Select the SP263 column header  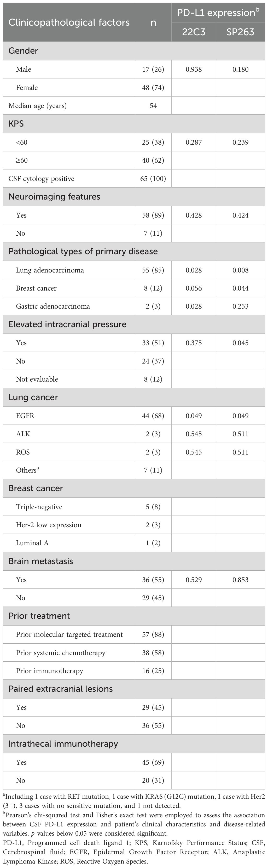point(240,32)
